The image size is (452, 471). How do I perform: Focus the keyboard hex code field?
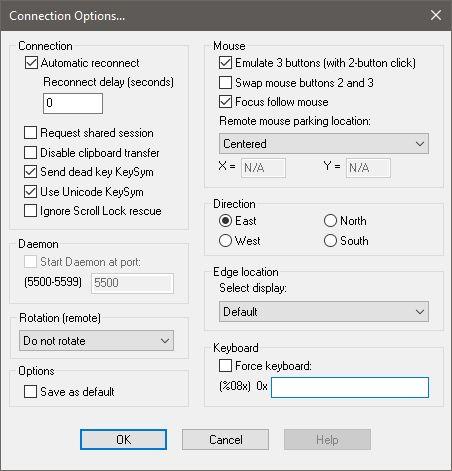pyautogui.click(x=350, y=388)
